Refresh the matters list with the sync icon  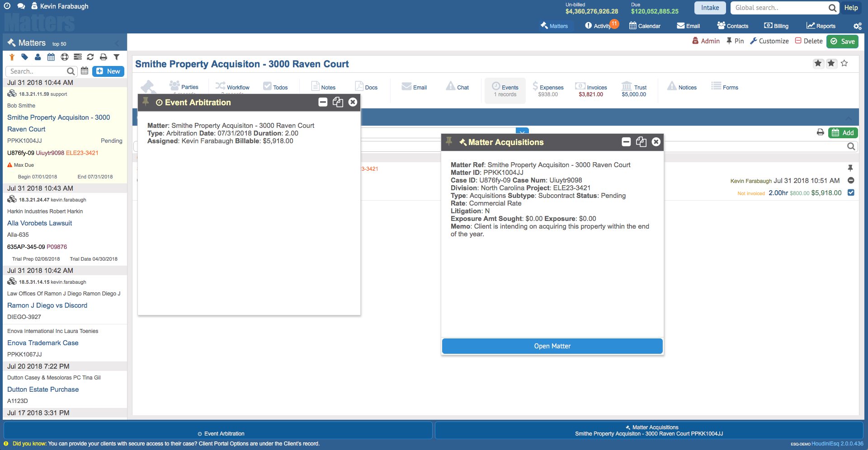pyautogui.click(x=90, y=57)
